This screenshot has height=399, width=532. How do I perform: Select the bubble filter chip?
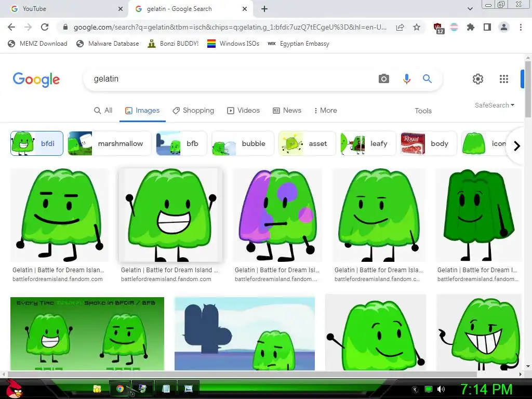click(243, 143)
